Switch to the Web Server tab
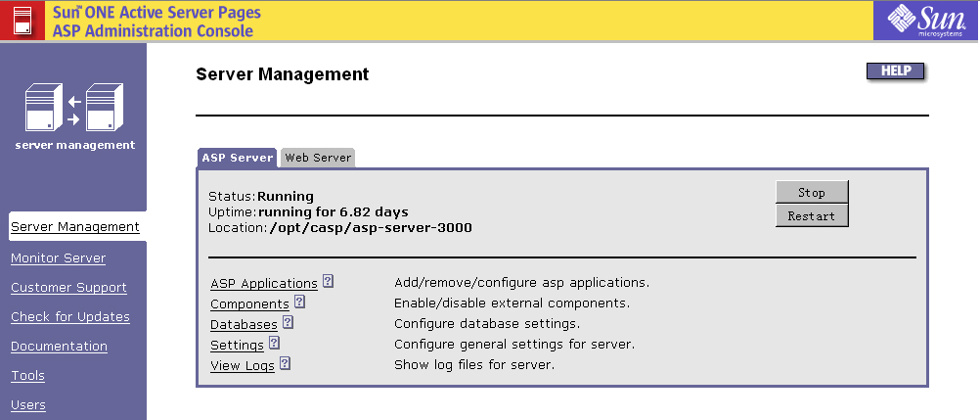Image resolution: width=980 pixels, height=420 pixels. [318, 158]
